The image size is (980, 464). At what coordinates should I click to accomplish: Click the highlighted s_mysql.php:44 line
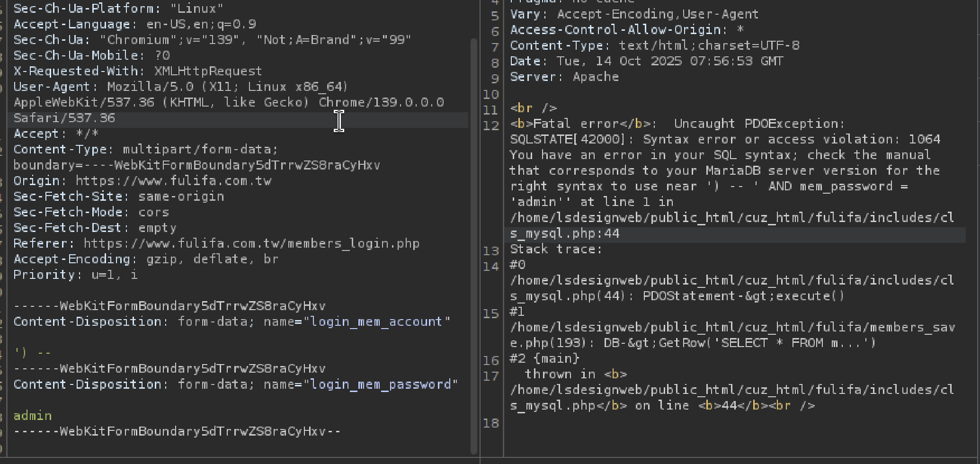565,233
